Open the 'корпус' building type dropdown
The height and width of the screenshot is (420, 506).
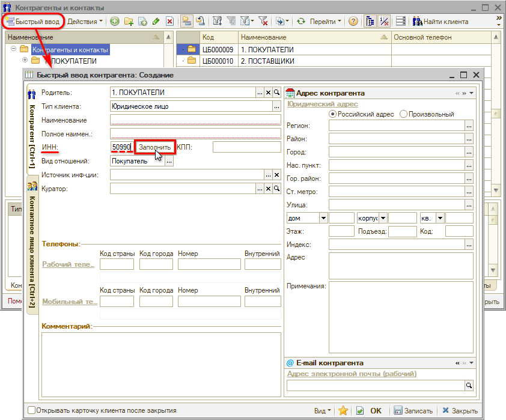pyautogui.click(x=383, y=218)
